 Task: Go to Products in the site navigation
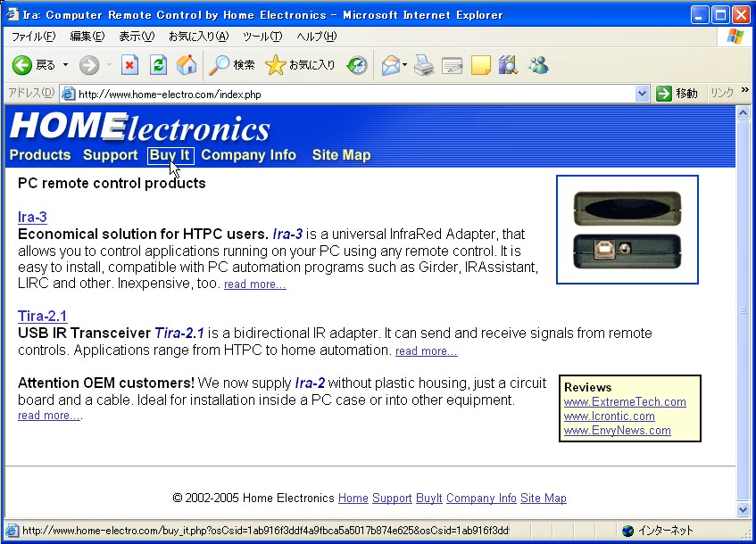click(40, 155)
